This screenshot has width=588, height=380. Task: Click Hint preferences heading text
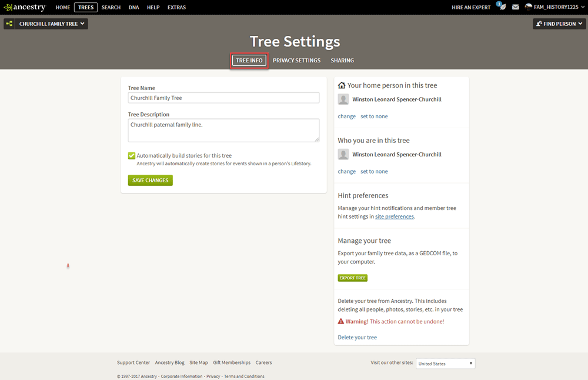point(363,195)
